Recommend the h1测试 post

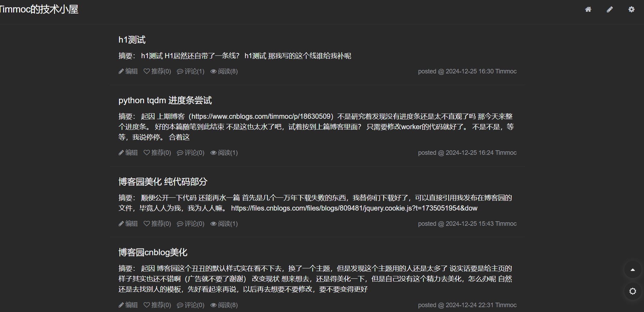click(x=157, y=71)
